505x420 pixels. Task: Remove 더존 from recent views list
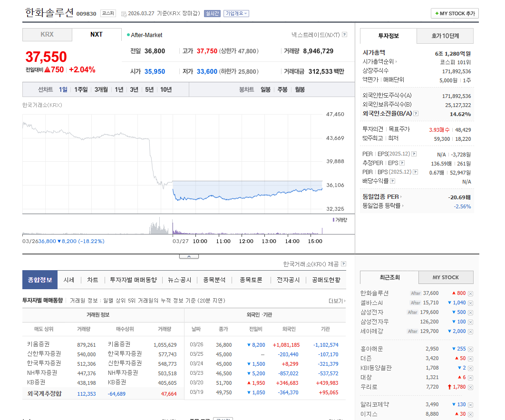tap(471, 359)
